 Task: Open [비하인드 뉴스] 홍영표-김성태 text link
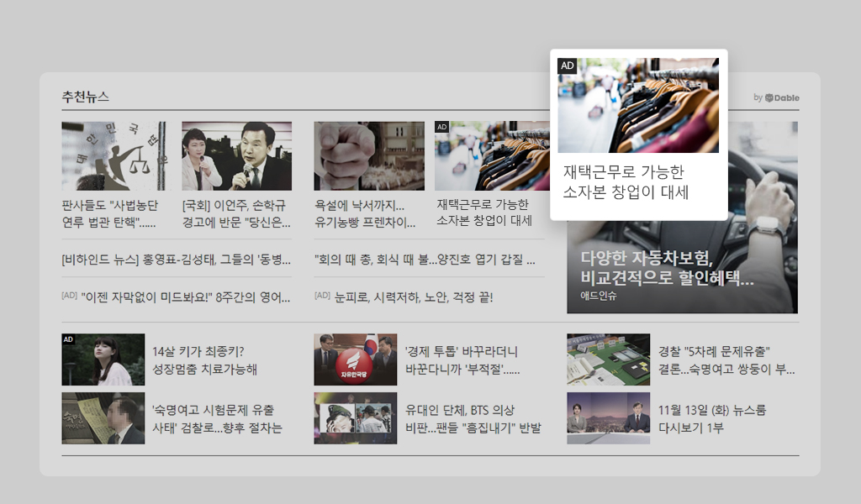pyautogui.click(x=177, y=259)
